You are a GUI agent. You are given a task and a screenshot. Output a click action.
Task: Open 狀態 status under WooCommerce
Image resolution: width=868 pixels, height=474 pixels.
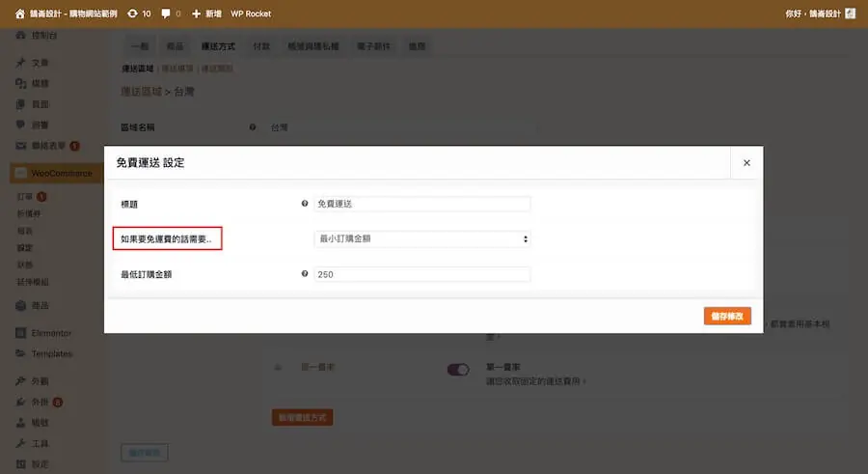25,265
